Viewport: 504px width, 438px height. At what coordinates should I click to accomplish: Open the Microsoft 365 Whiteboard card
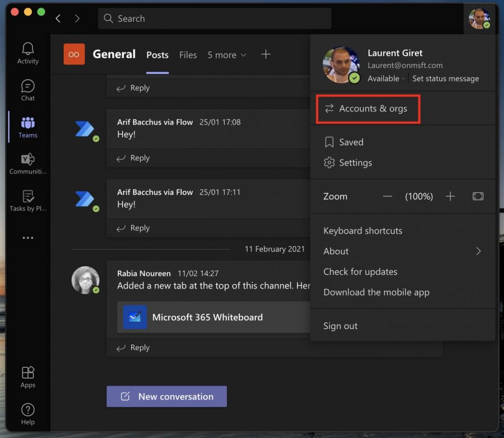pos(213,317)
